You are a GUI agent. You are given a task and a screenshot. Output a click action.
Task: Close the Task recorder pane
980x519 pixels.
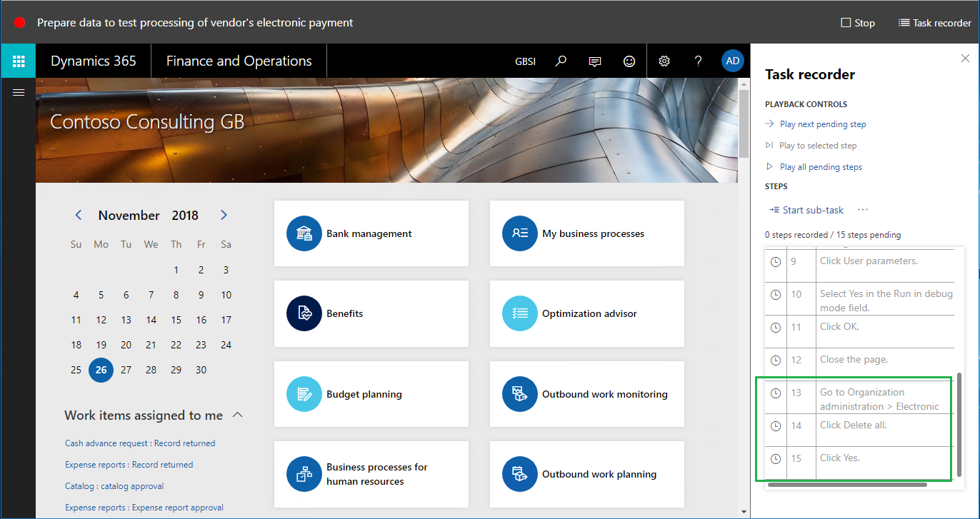point(965,59)
